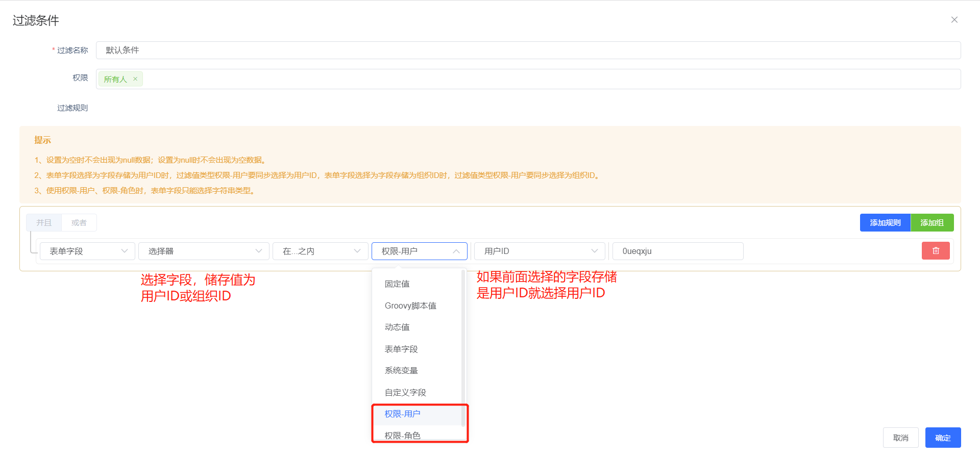Select 固定值 from the dropdown list
The height and width of the screenshot is (460, 980).
click(397, 284)
